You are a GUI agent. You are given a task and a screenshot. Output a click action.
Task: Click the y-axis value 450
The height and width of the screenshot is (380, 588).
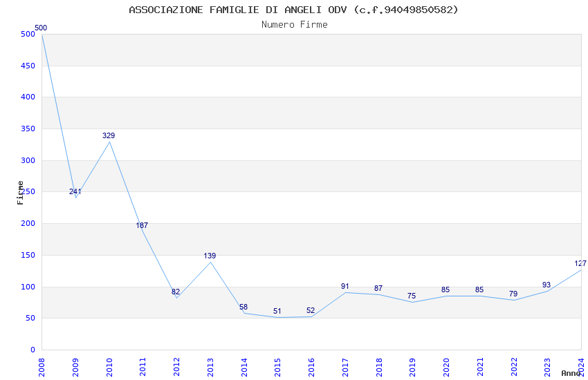click(x=28, y=66)
